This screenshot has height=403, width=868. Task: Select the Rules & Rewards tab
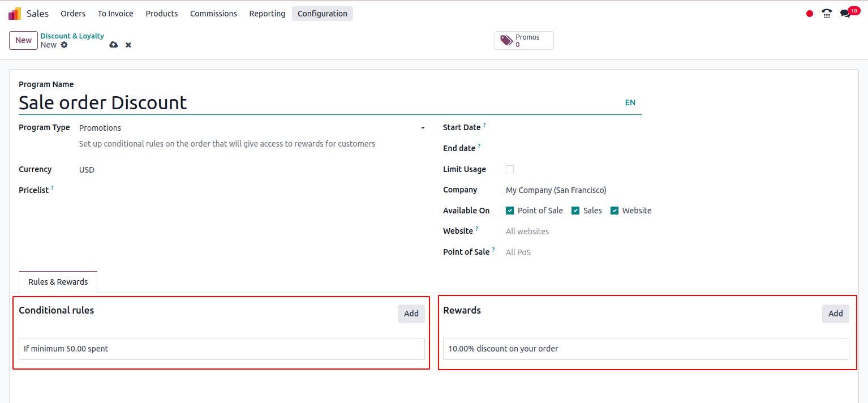58,282
